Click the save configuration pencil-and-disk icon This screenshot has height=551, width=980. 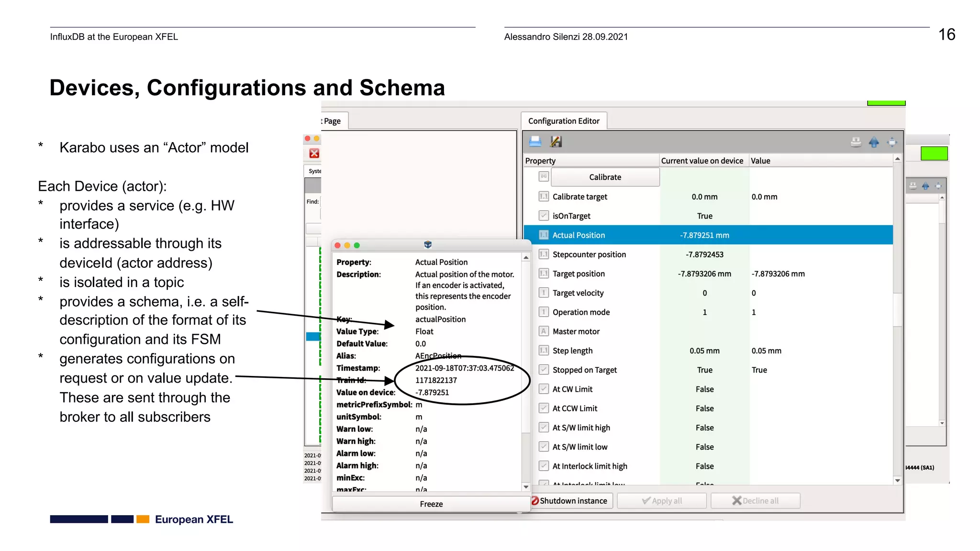coord(556,142)
